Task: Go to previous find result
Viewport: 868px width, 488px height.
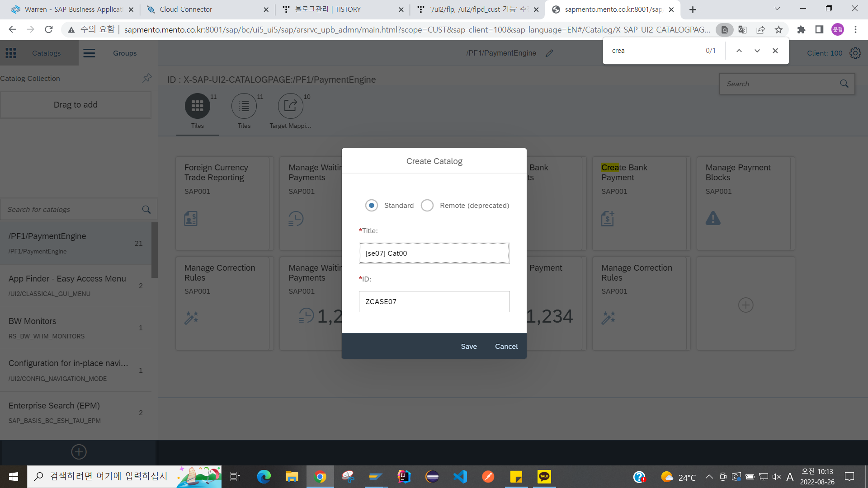Action: pos(739,51)
